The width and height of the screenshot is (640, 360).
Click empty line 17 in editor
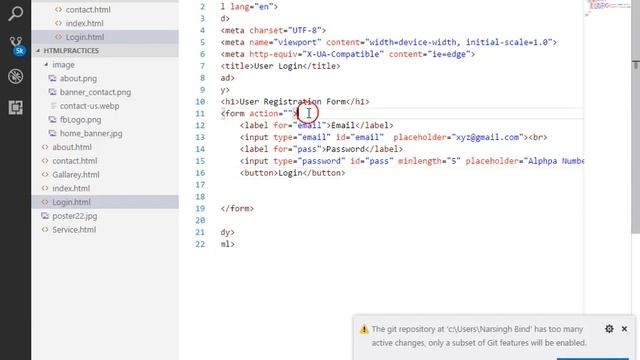pyautogui.click(x=402, y=185)
